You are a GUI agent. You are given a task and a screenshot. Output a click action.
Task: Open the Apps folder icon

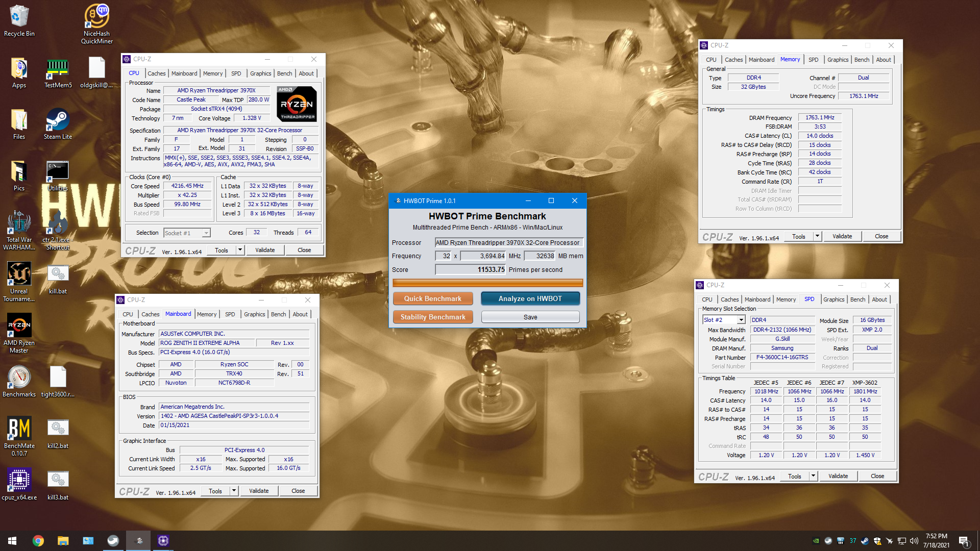(19, 72)
